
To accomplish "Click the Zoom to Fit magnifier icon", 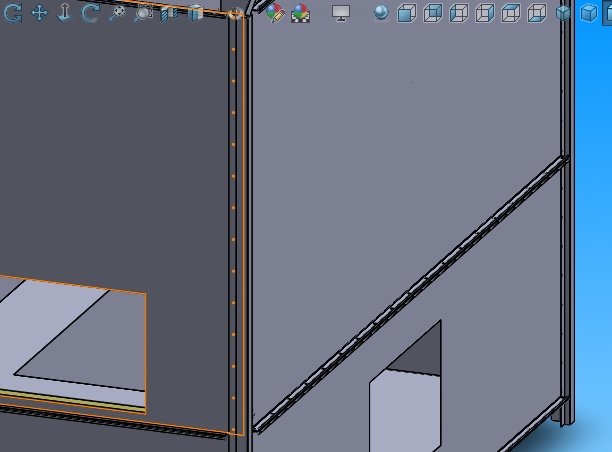I will (x=117, y=13).
